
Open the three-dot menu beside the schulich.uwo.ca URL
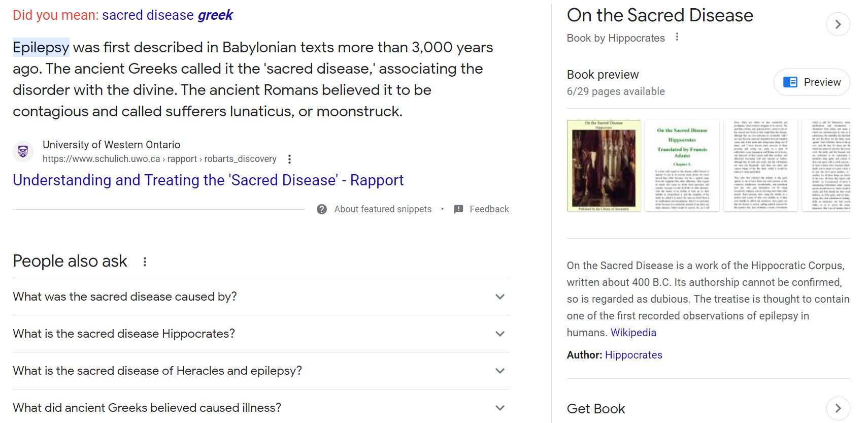[289, 159]
